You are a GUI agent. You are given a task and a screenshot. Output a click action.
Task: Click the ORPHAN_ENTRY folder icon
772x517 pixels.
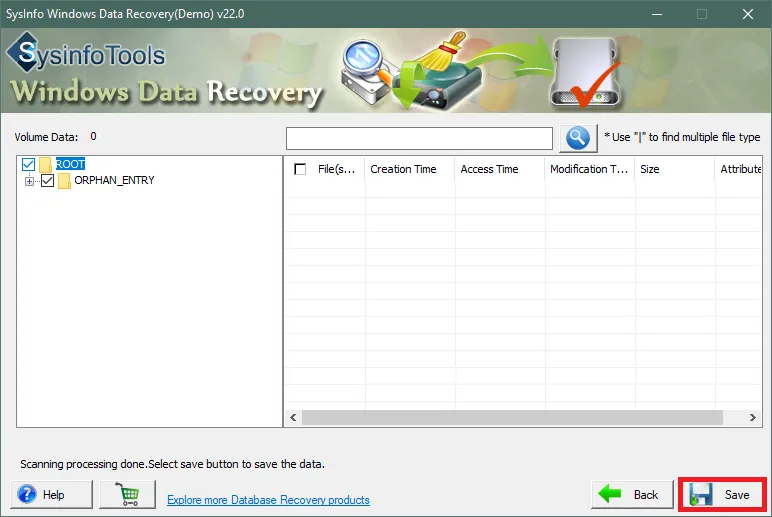(x=64, y=181)
